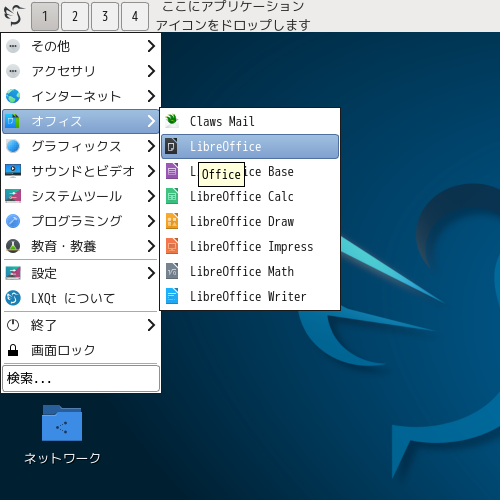Click the アクセサリ category icon
The width and height of the screenshot is (500, 500).
coord(13,71)
